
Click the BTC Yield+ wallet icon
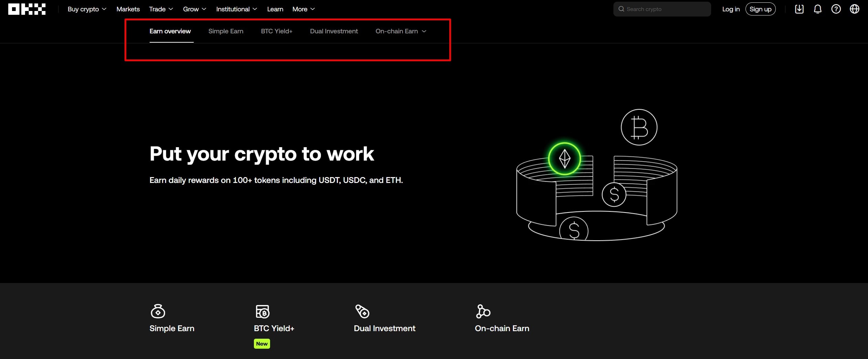click(x=262, y=311)
